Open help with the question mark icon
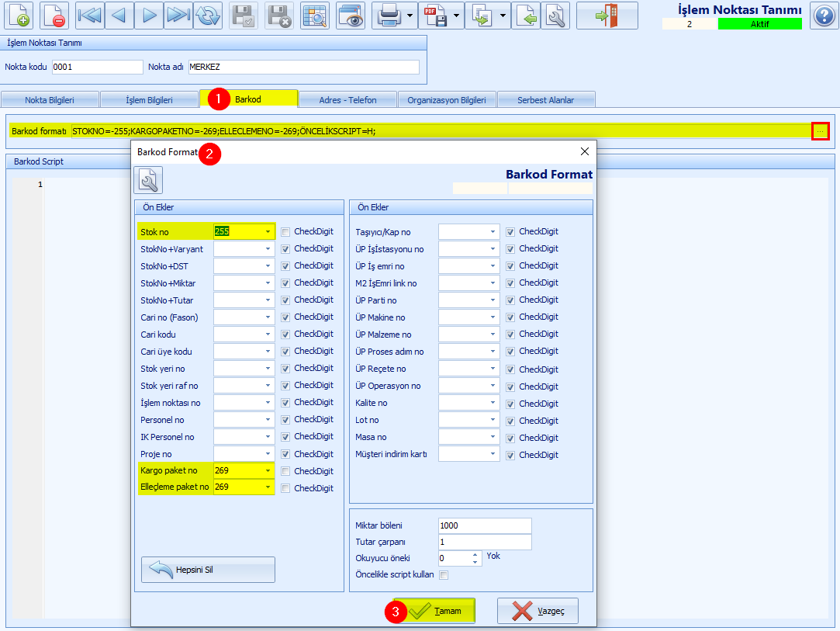The width and height of the screenshot is (840, 631). [x=824, y=16]
